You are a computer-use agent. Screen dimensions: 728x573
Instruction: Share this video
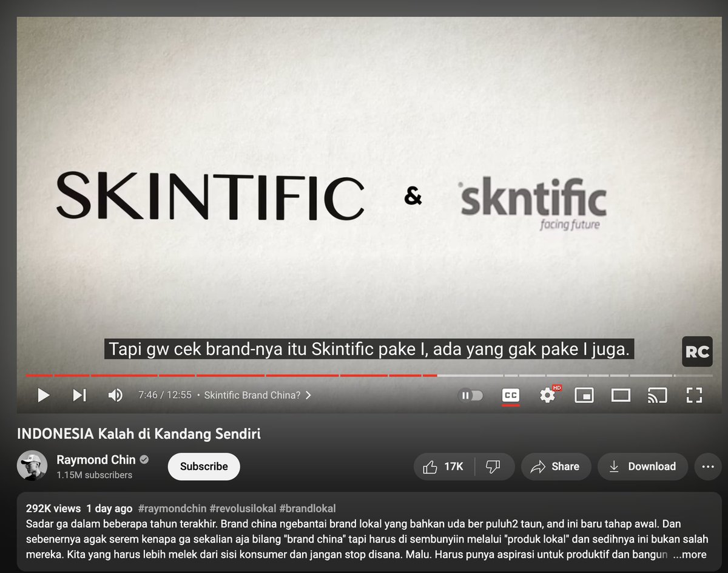[x=556, y=466]
